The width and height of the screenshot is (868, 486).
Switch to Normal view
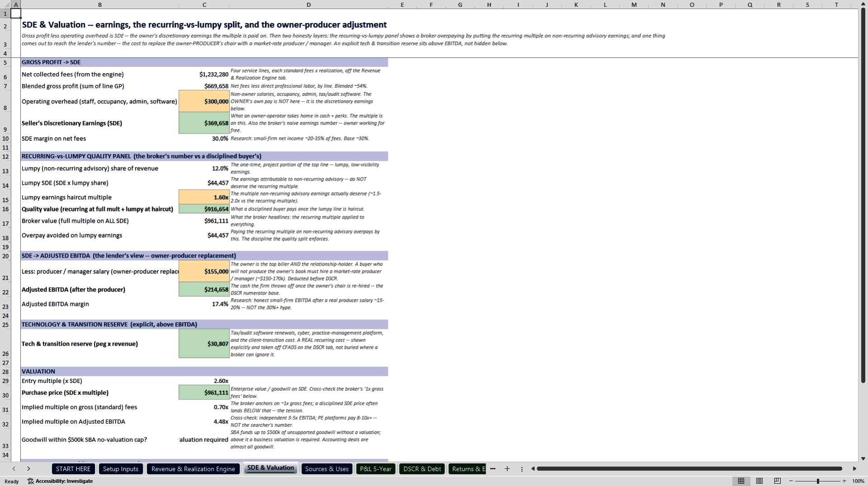coord(741,481)
